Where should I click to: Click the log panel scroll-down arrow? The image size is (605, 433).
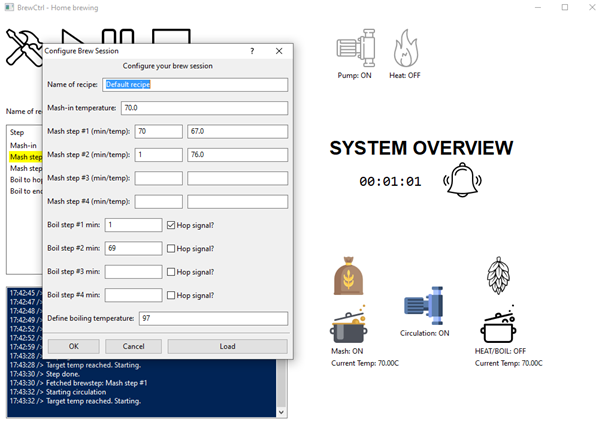coord(280,411)
